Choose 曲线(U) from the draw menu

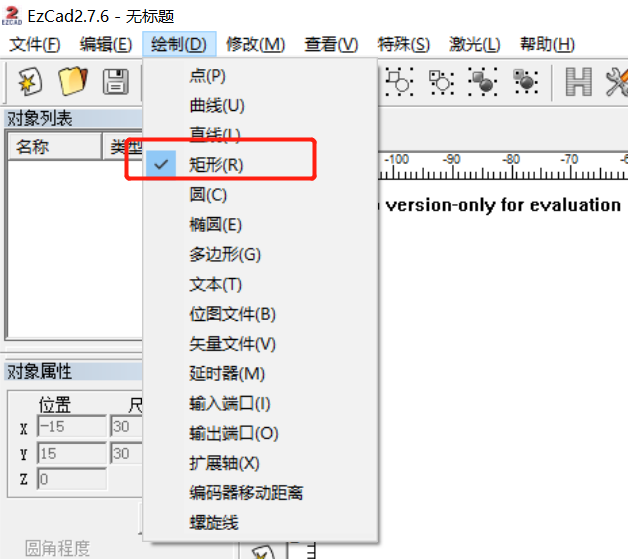pos(260,106)
